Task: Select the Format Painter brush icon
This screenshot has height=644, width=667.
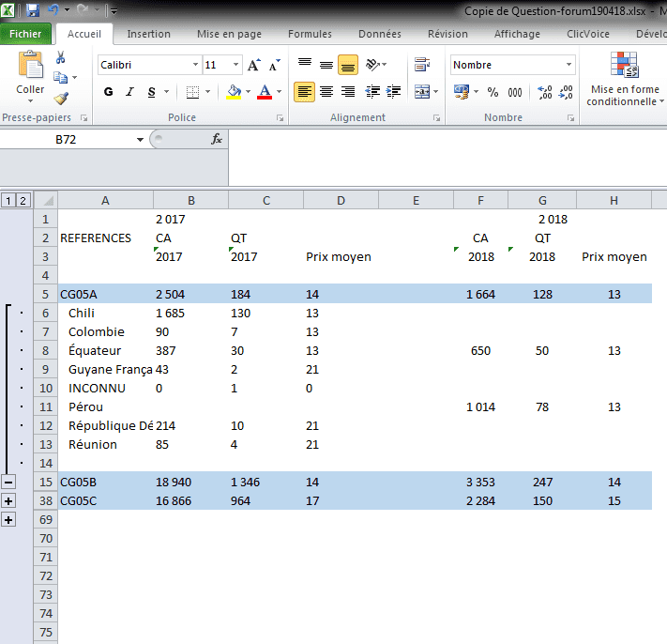Action: [x=61, y=98]
